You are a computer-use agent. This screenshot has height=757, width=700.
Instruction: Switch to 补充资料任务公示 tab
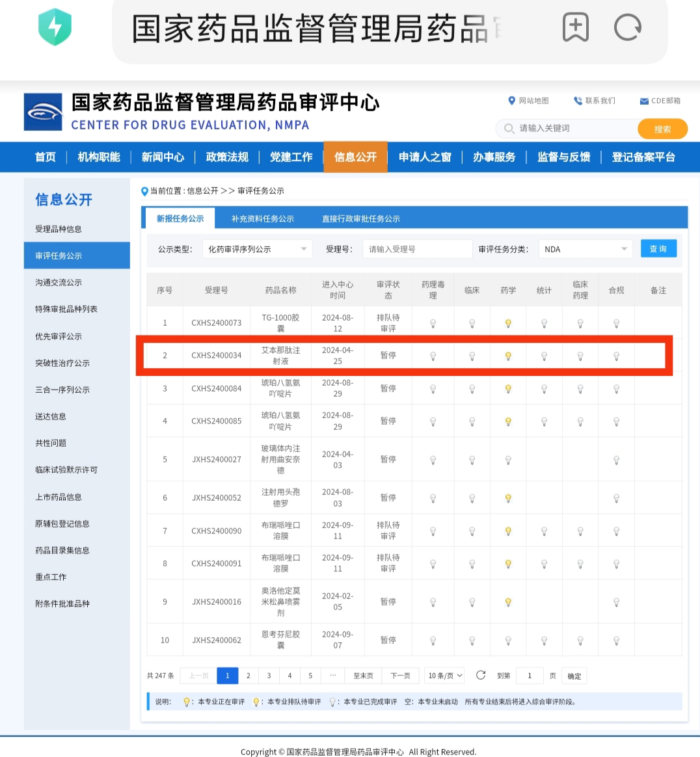tap(263, 219)
